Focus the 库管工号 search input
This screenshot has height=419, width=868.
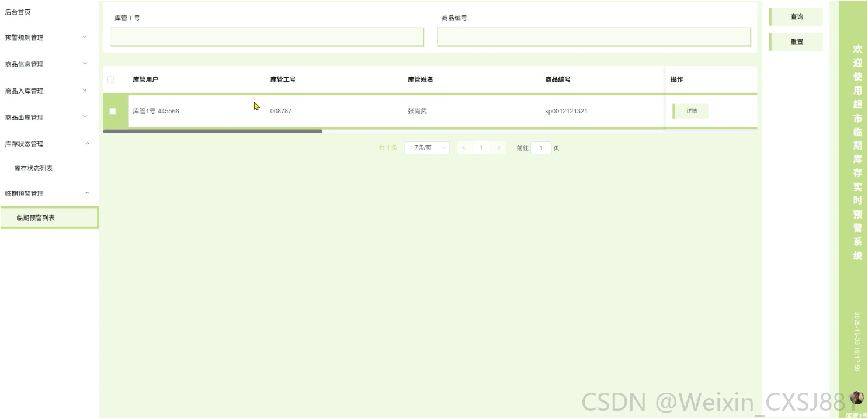point(266,37)
